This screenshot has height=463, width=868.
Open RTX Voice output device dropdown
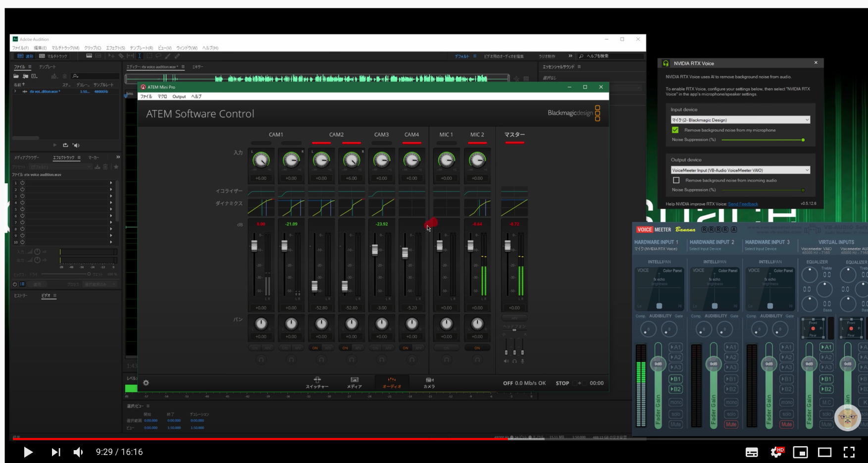tap(741, 170)
